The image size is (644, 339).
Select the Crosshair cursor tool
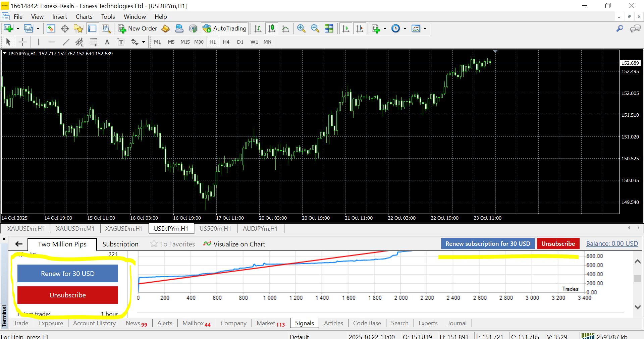coord(22,42)
